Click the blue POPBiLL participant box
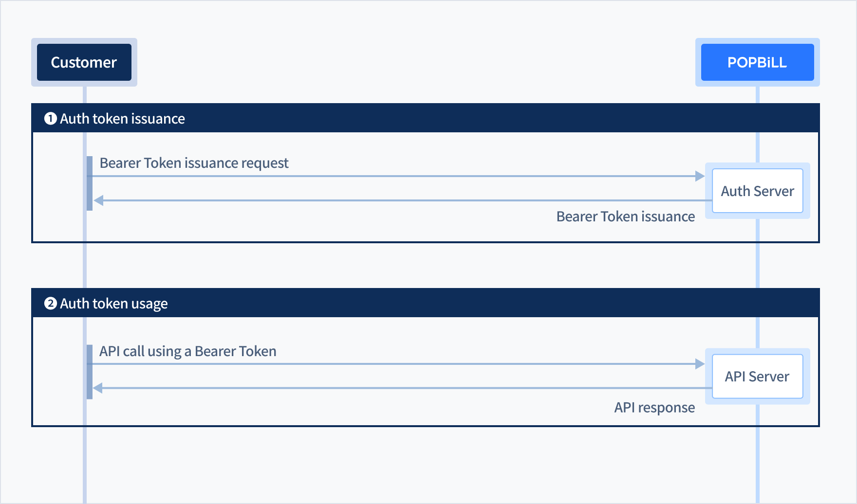 757,62
